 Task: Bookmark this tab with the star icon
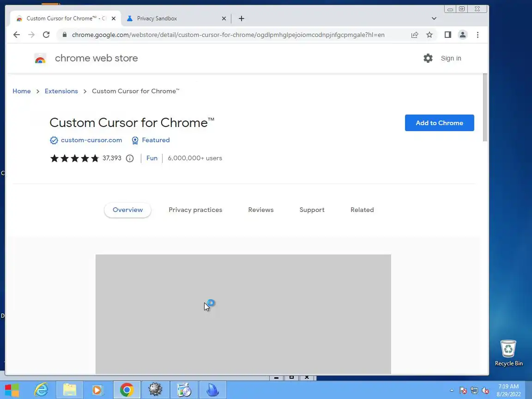(x=429, y=35)
